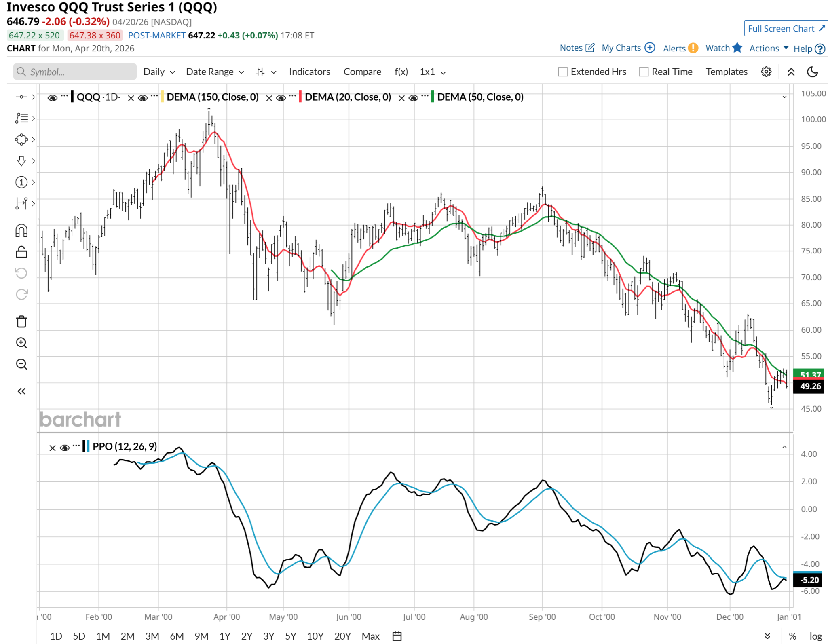This screenshot has width=828, height=644.
Task: Open the Indicators menu
Action: pos(309,72)
